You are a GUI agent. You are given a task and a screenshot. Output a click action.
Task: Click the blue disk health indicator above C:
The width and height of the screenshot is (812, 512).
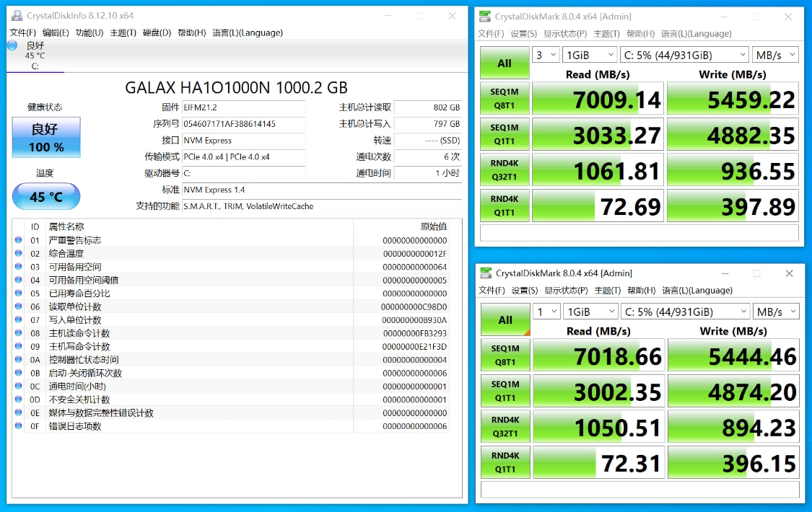[x=12, y=45]
